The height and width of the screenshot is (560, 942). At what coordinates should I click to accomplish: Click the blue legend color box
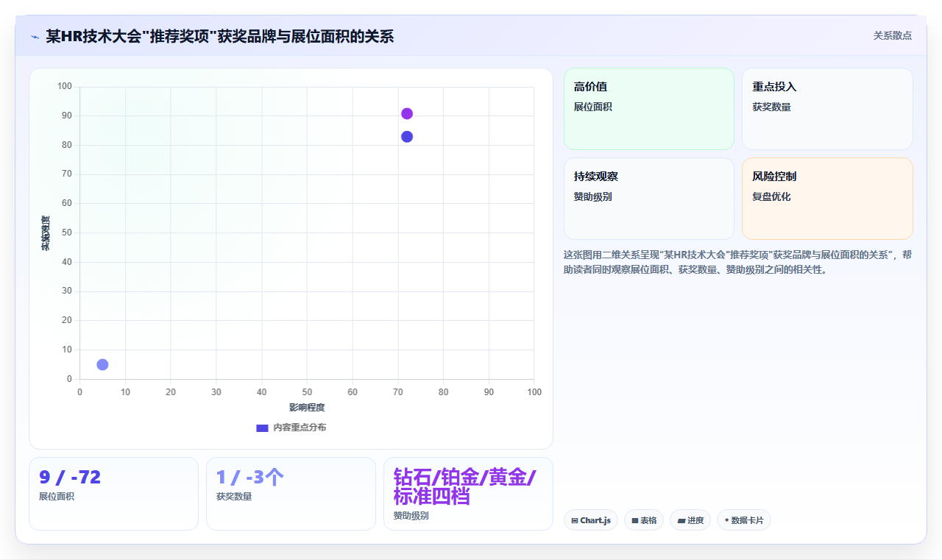coord(262,428)
